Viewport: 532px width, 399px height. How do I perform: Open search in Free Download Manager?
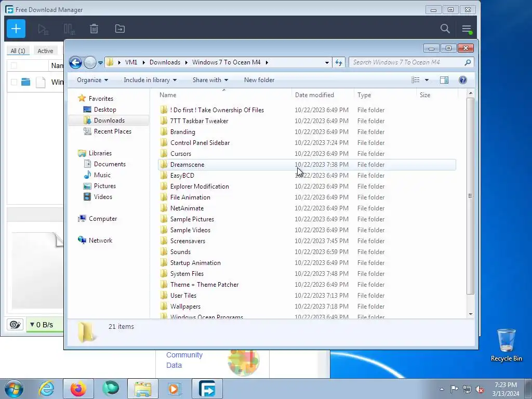[x=445, y=29]
